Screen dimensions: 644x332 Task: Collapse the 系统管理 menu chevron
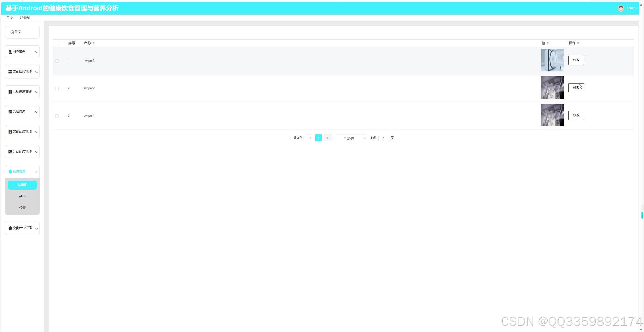(37, 172)
